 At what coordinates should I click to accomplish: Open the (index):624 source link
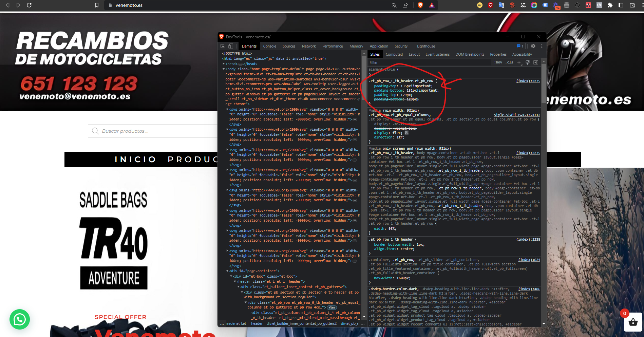pyautogui.click(x=529, y=260)
